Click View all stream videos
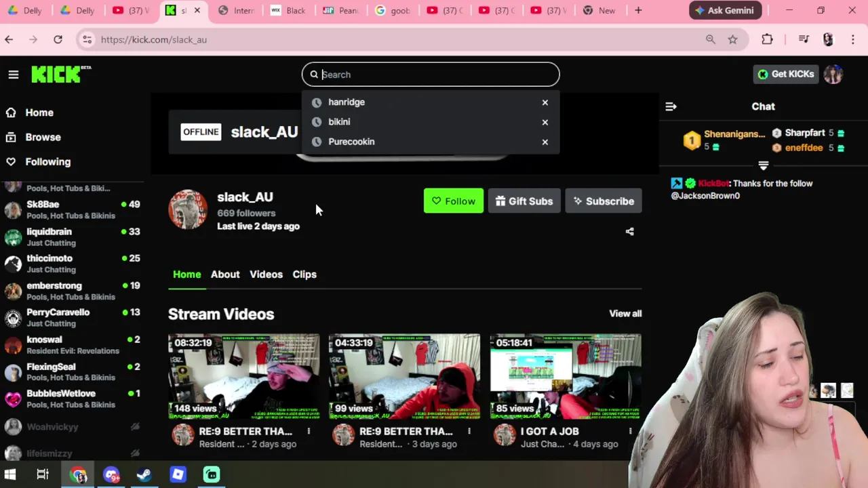This screenshot has width=868, height=488. 625,313
